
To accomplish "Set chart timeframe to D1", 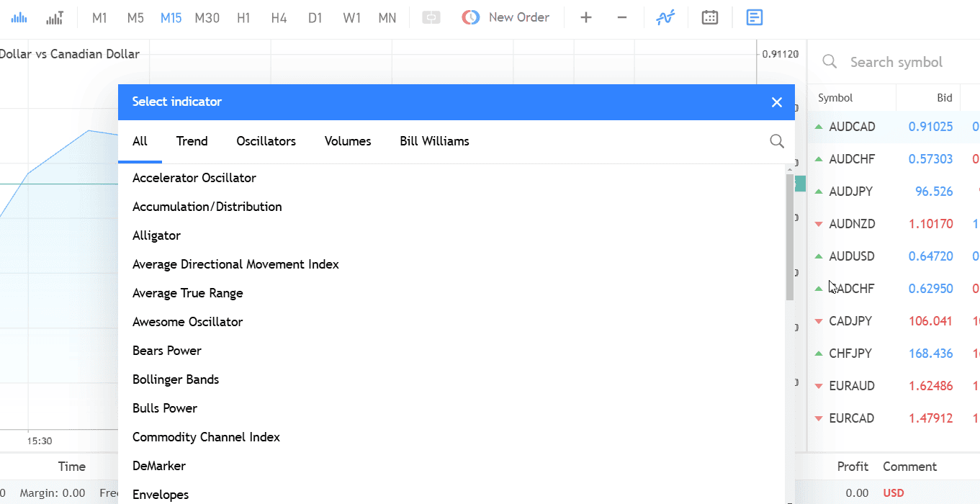I will tap(315, 18).
